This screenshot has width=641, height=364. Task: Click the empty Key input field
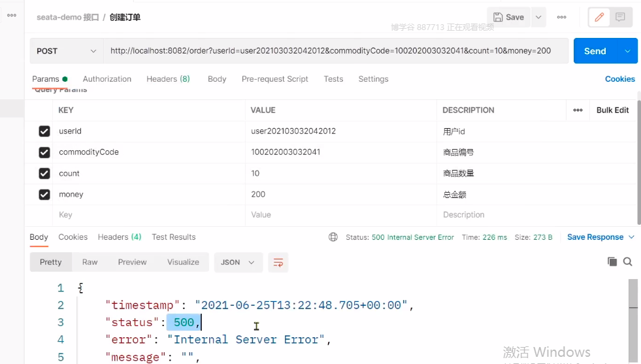point(149,215)
